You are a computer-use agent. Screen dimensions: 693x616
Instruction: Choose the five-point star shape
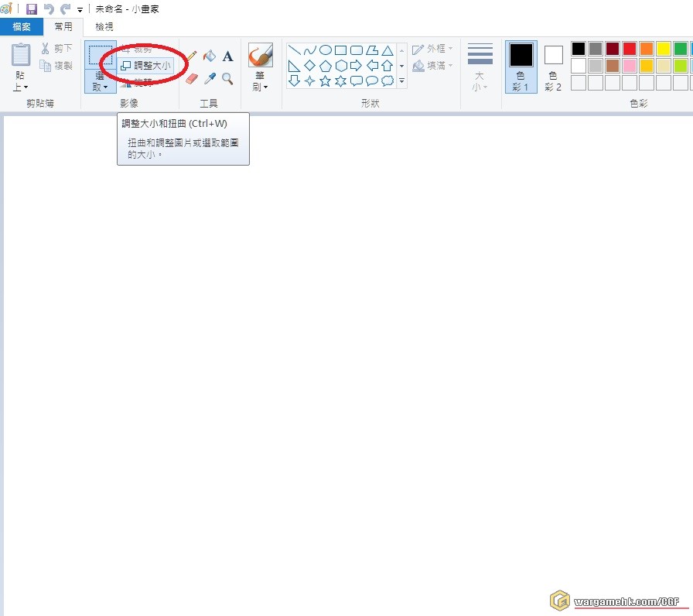click(x=325, y=80)
